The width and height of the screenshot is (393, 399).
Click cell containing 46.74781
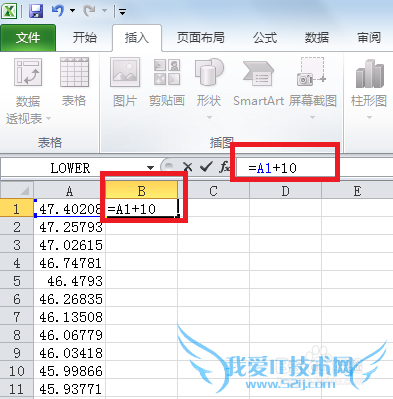[69, 263]
